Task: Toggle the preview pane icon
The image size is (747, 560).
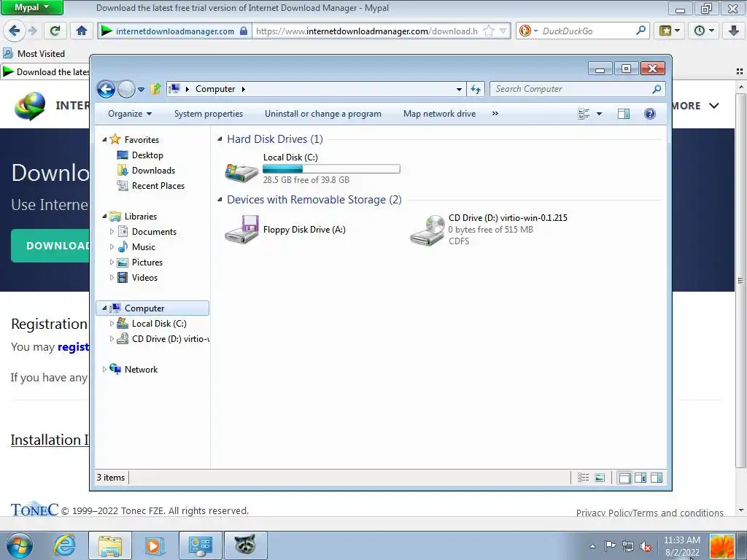Action: 624,114
